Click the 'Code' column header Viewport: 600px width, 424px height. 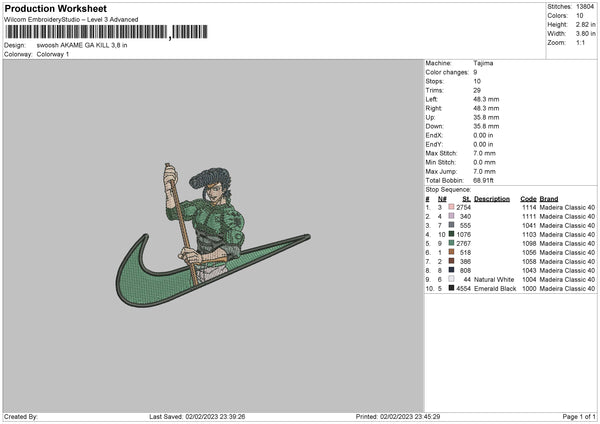[x=528, y=199]
